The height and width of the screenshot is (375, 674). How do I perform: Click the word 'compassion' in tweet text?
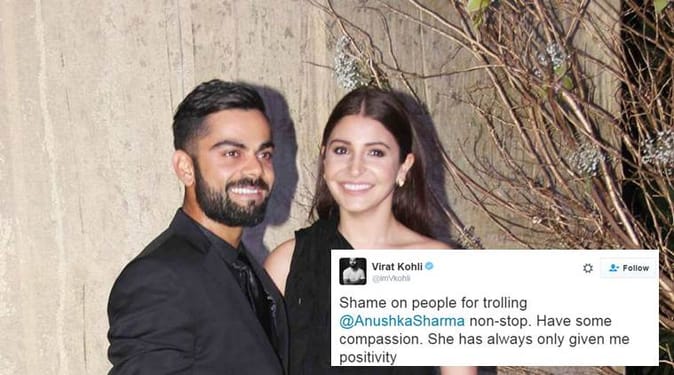point(381,340)
